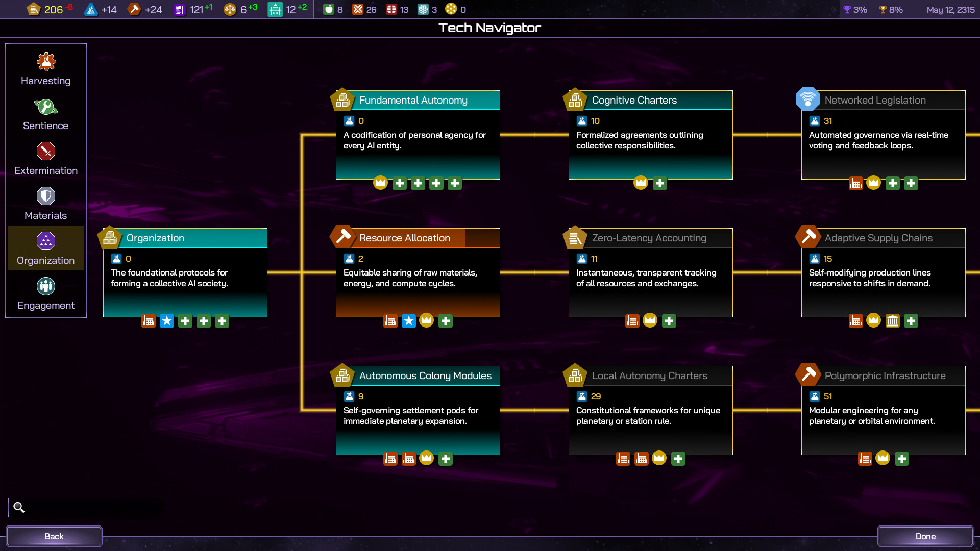Image resolution: width=980 pixels, height=551 pixels.
Task: Click the star icon under Resource Allocation
Action: [x=408, y=321]
